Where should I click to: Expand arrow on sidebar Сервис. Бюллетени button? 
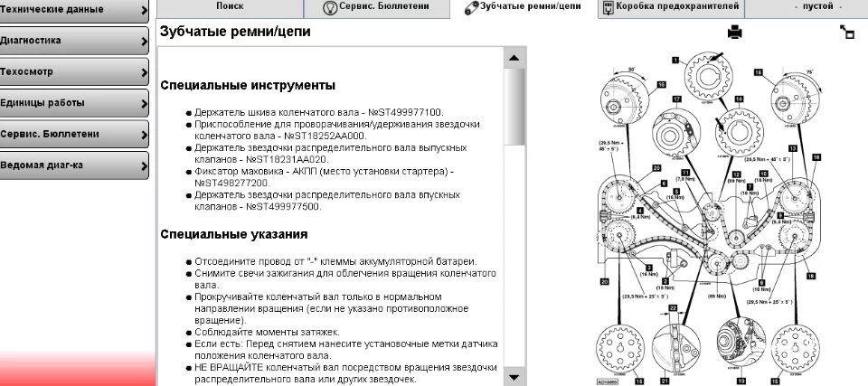click(x=144, y=134)
